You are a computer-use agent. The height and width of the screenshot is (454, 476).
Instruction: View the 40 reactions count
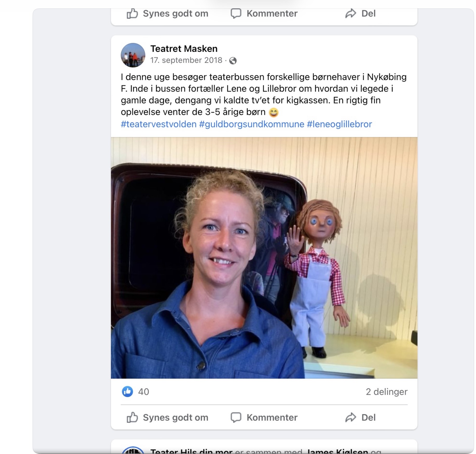(x=143, y=392)
